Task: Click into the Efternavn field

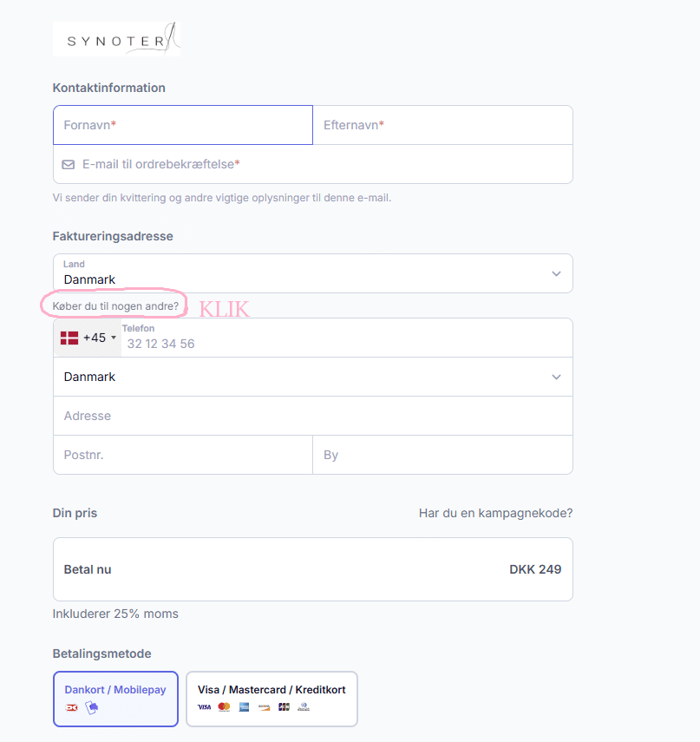Action: point(442,125)
